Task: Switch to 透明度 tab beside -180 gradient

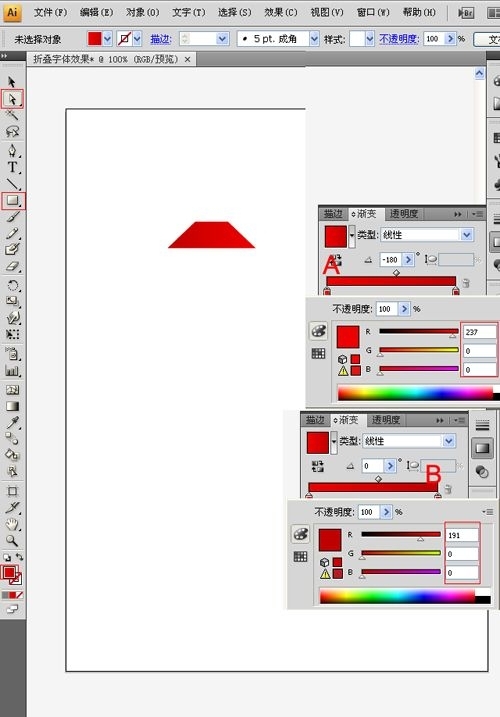Action: (x=403, y=214)
